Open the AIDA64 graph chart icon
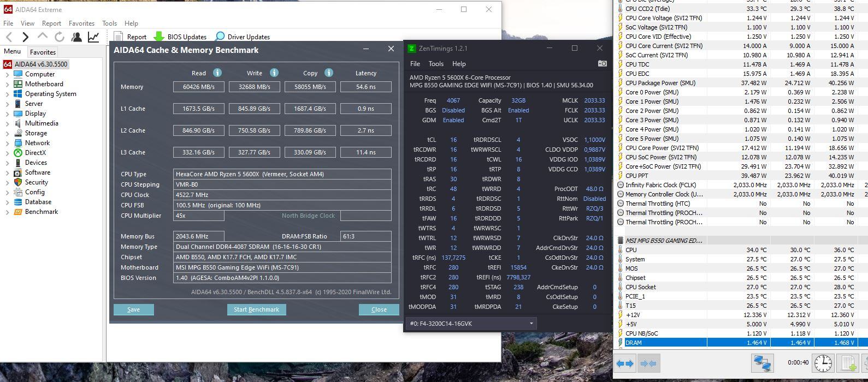This screenshot has width=868, height=382. tap(94, 37)
